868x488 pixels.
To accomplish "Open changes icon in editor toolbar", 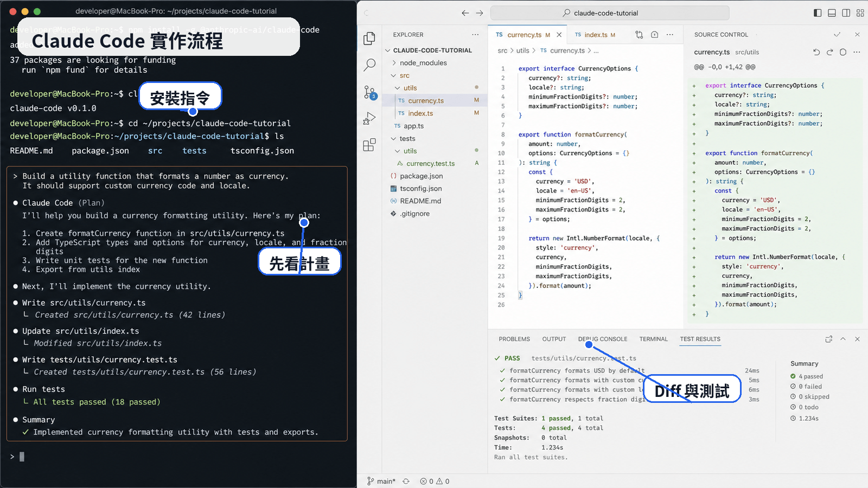I will pyautogui.click(x=639, y=35).
